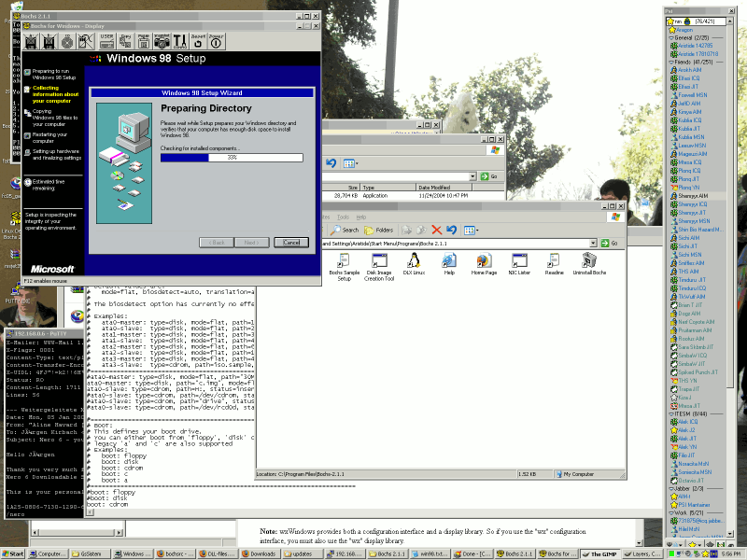Click the Paste icon in Bochs toolbar
Image resolution: width=747 pixels, height=560 pixels.
pyautogui.click(x=143, y=40)
